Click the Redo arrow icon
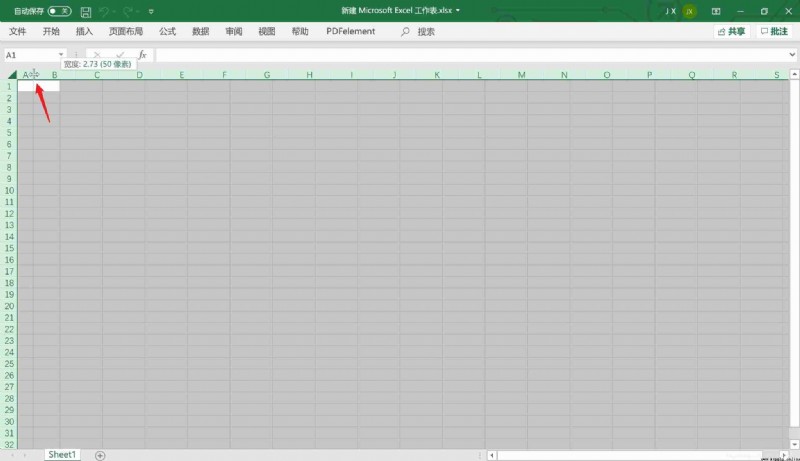This screenshot has height=461, width=800. tap(128, 11)
